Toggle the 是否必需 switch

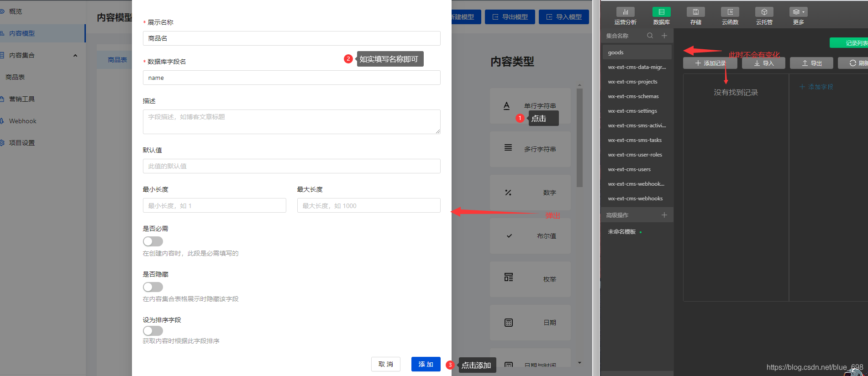[x=153, y=241]
